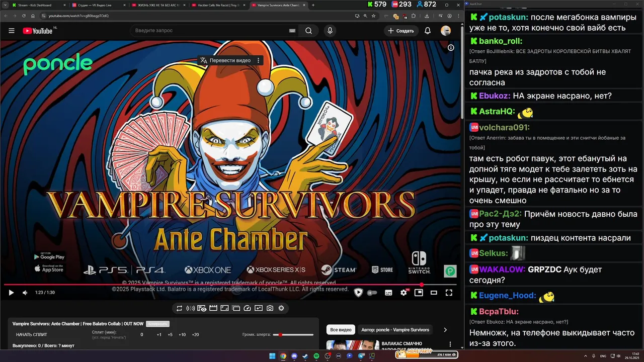
Task: Switch to Heckler Calls Me Racist tab
Action: click(x=218, y=5)
